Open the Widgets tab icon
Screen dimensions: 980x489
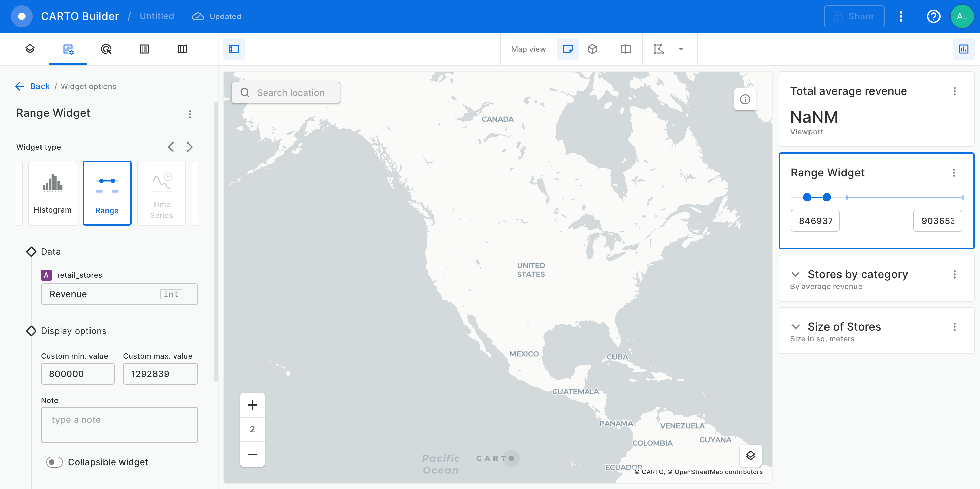(x=68, y=49)
